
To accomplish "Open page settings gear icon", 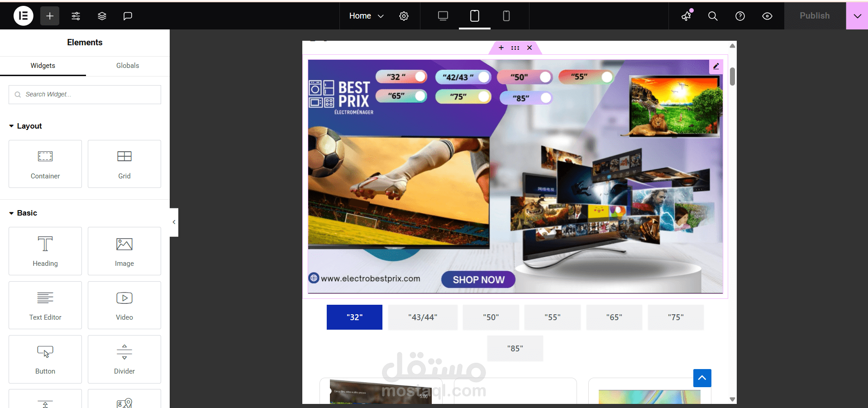I will [404, 16].
